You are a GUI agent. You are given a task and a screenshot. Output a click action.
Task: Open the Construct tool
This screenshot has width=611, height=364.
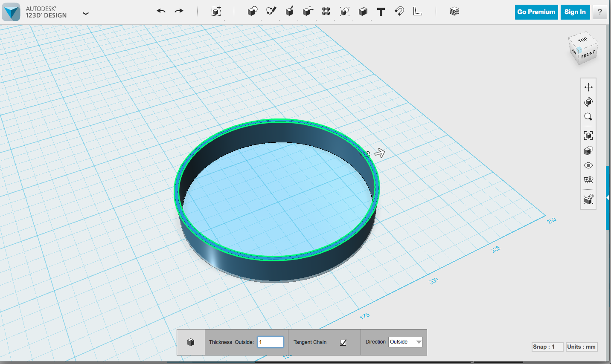[x=289, y=11]
